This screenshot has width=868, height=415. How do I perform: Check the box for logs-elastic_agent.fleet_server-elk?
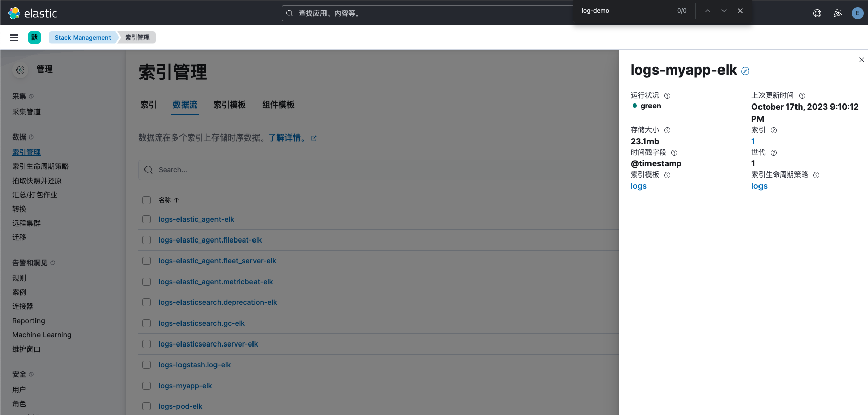pyautogui.click(x=147, y=261)
